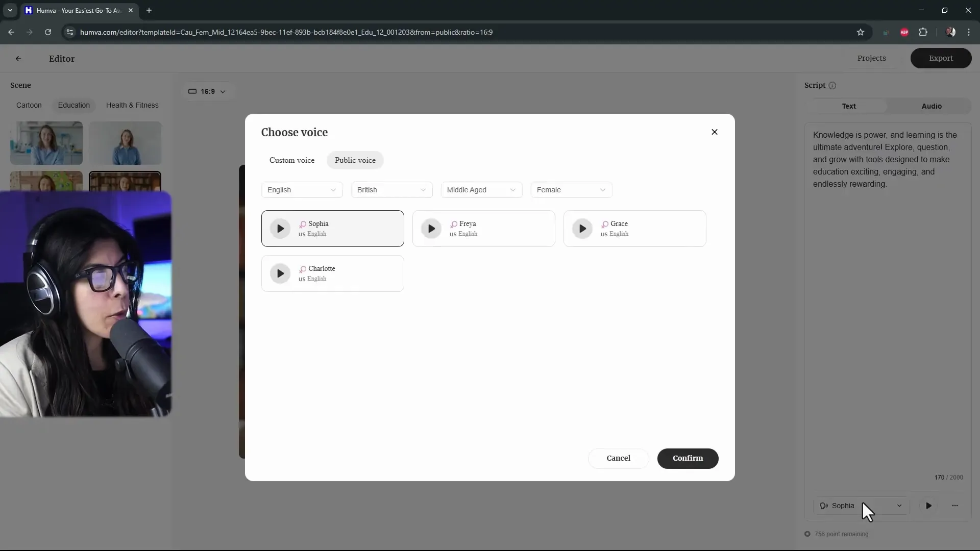
Task: Cancel the voice selection
Action: click(619, 458)
